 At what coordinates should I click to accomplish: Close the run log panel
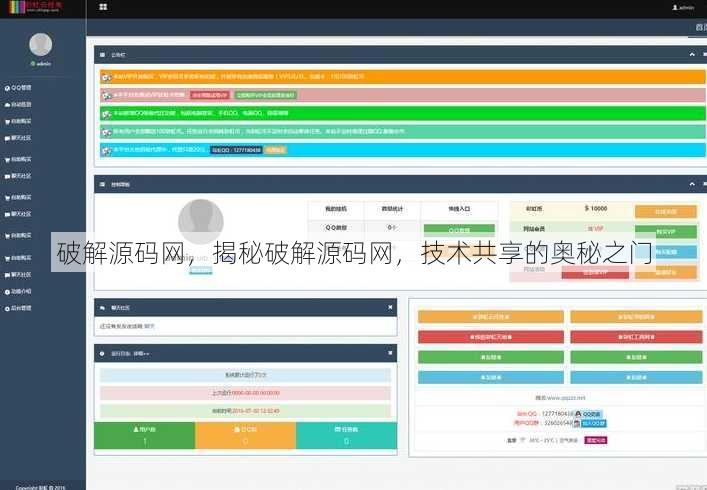[390, 353]
